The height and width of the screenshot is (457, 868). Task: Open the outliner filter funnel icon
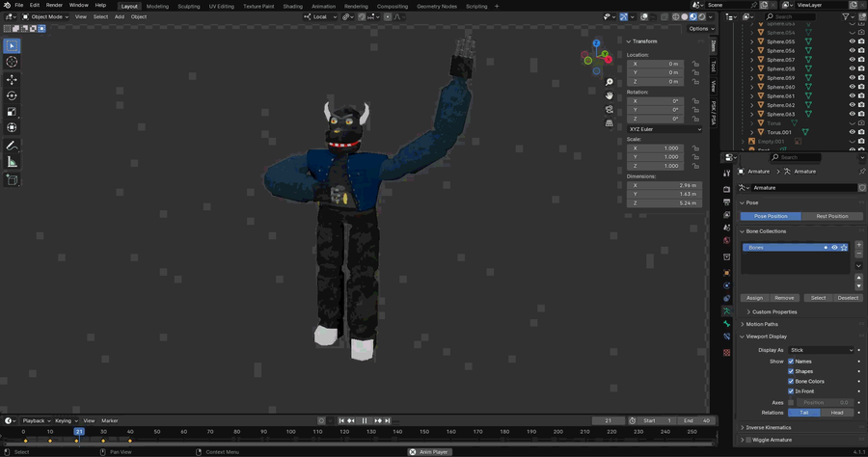846,17
